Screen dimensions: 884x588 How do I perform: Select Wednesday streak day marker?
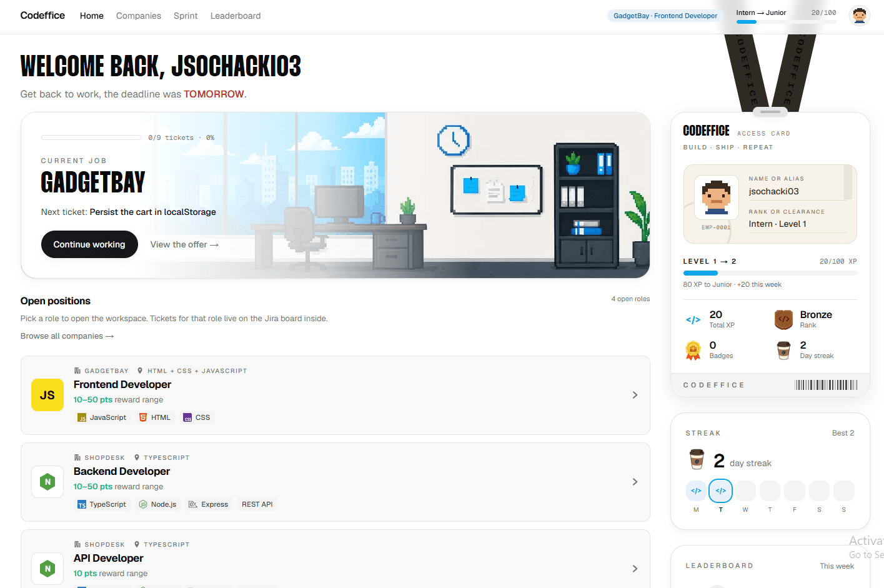745,491
